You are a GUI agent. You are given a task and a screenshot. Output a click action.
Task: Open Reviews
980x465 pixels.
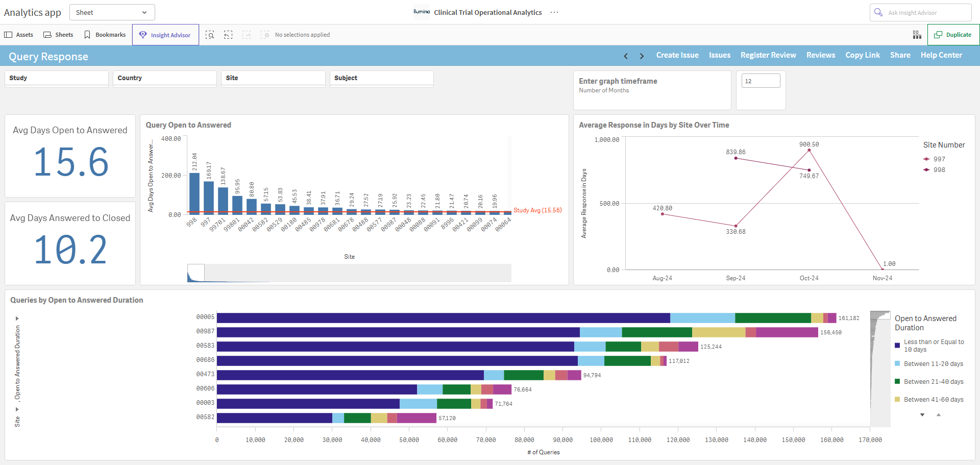tap(821, 55)
